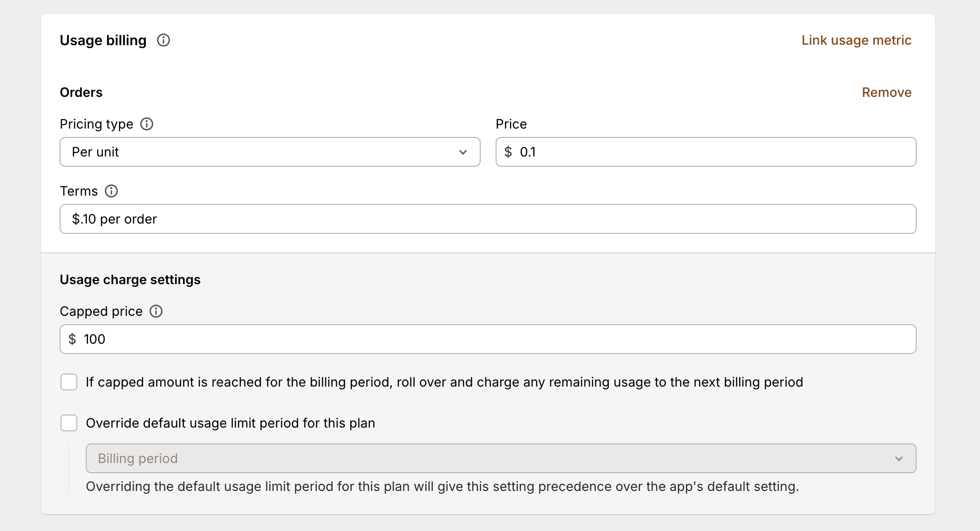Remove the Orders usage metric

coord(886,92)
